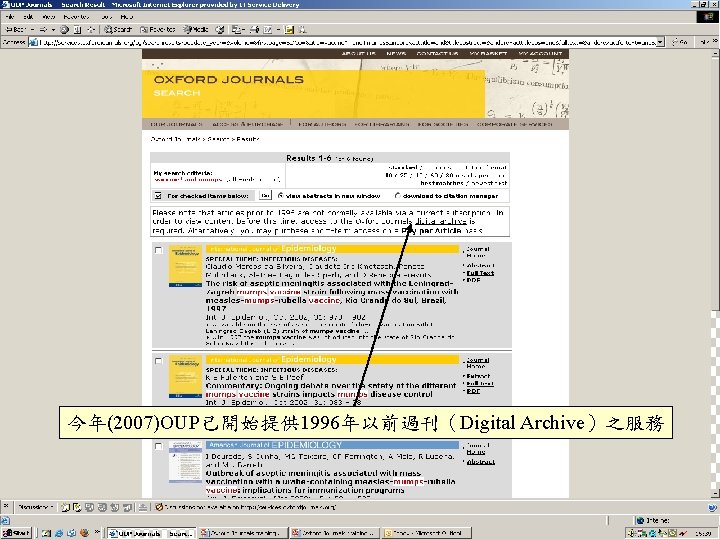Click the CONTACT US top navigation link

tap(437, 54)
